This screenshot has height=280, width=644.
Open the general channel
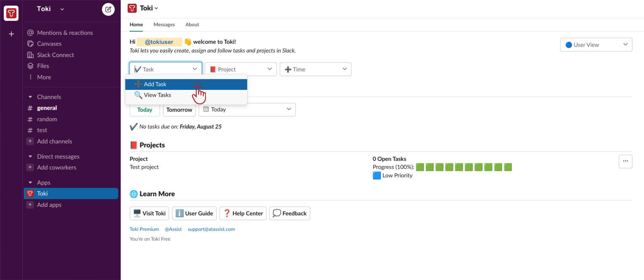[47, 108]
